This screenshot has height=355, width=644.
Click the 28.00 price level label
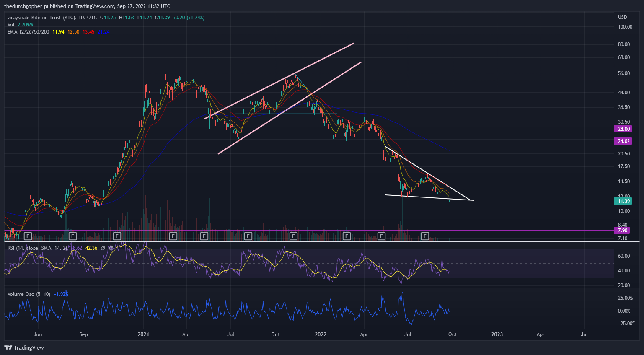pyautogui.click(x=623, y=129)
